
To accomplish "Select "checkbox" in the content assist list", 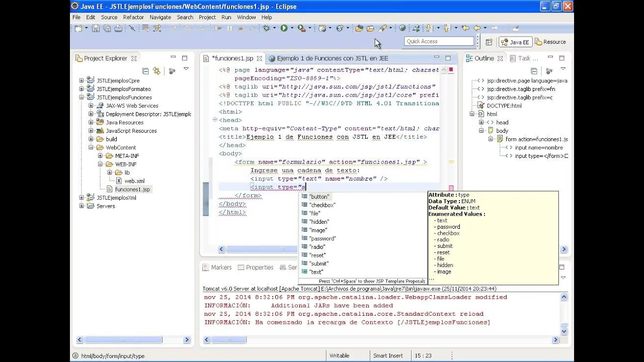I will tap(322, 205).
